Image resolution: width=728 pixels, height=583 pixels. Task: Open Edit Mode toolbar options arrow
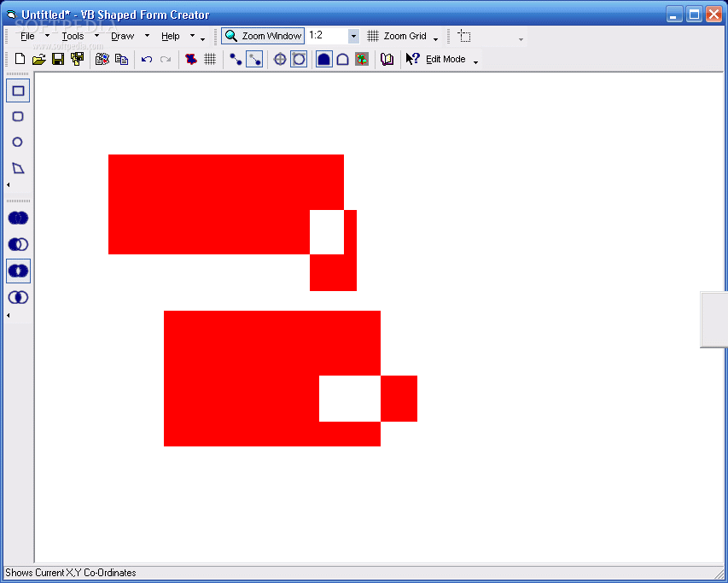pos(475,62)
